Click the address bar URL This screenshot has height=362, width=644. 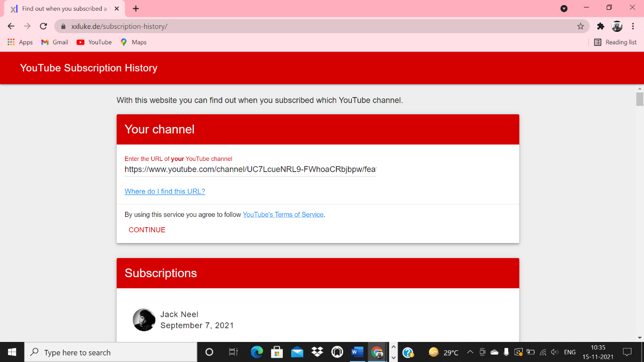point(119,27)
